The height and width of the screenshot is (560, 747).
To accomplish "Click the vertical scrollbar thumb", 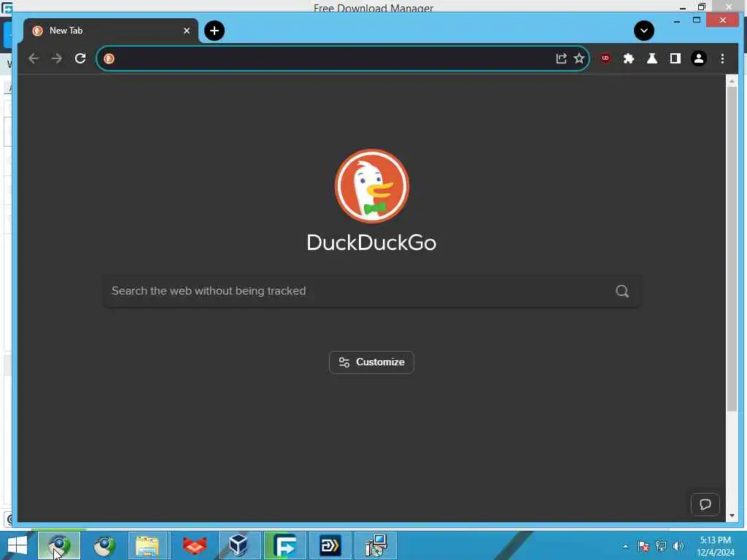I will 732,249.
